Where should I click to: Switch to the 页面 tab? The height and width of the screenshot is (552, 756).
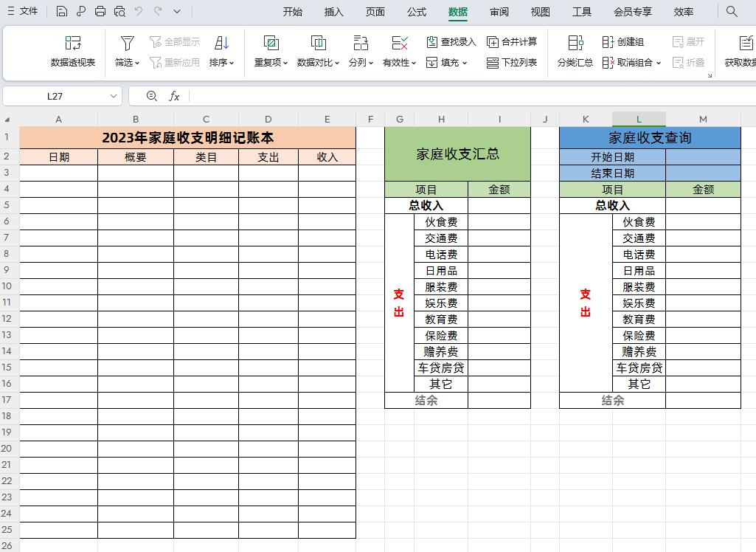tap(375, 12)
